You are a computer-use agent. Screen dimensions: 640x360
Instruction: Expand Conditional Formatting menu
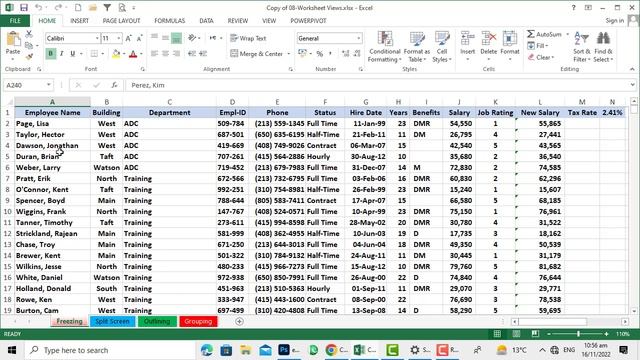(384, 47)
